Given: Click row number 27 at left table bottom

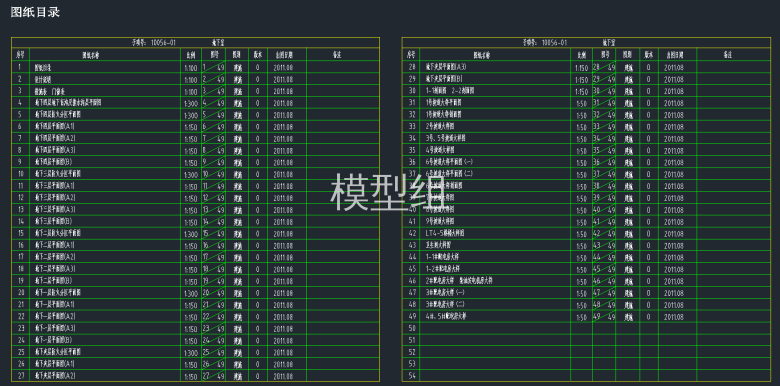Looking at the screenshot, I should [x=20, y=376].
